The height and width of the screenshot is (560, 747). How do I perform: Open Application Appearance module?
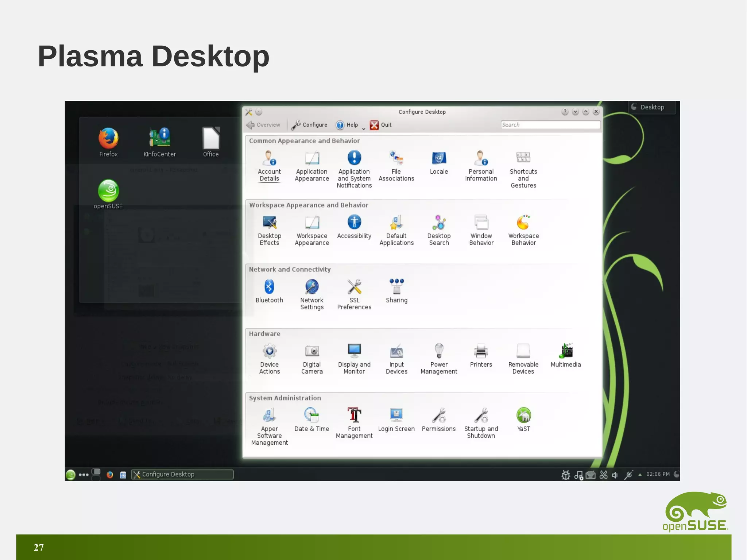pos(312,166)
